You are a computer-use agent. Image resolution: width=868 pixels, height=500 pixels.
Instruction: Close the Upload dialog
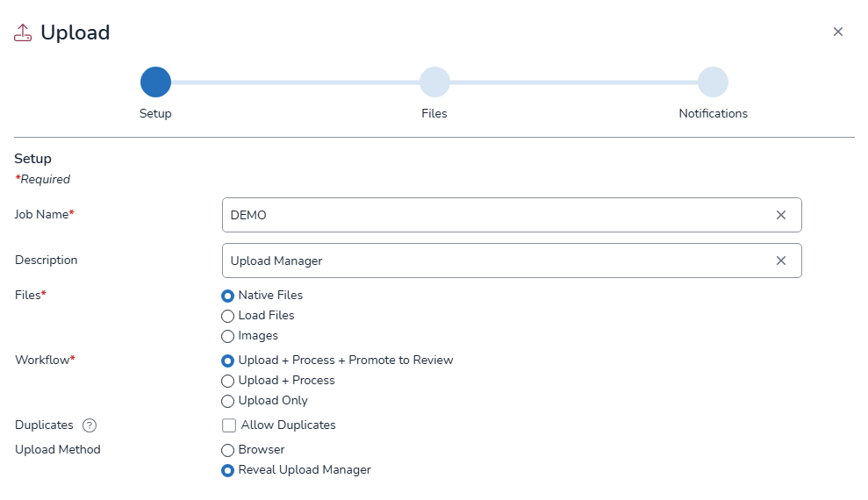point(837,32)
